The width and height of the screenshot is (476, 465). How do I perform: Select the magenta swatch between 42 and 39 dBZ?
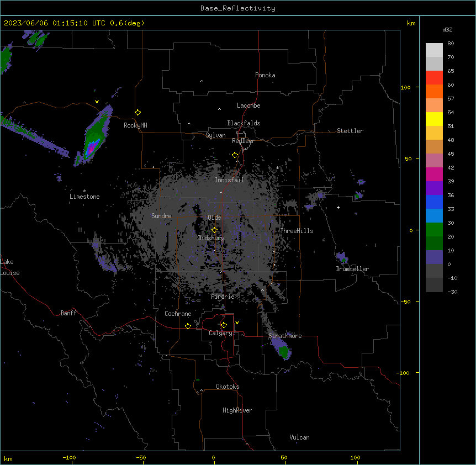[x=434, y=174]
